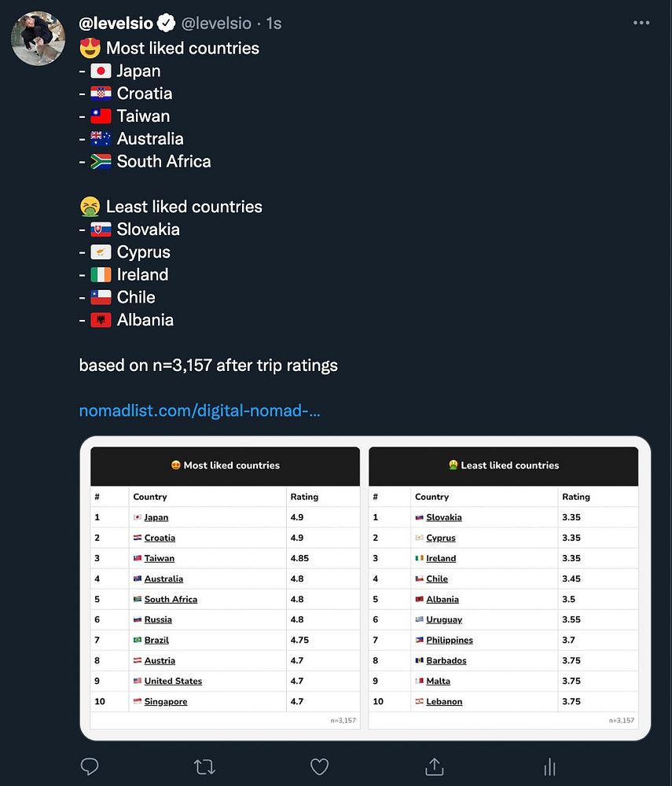
Task: Retweet this post using the arrows icon
Action: 204,766
